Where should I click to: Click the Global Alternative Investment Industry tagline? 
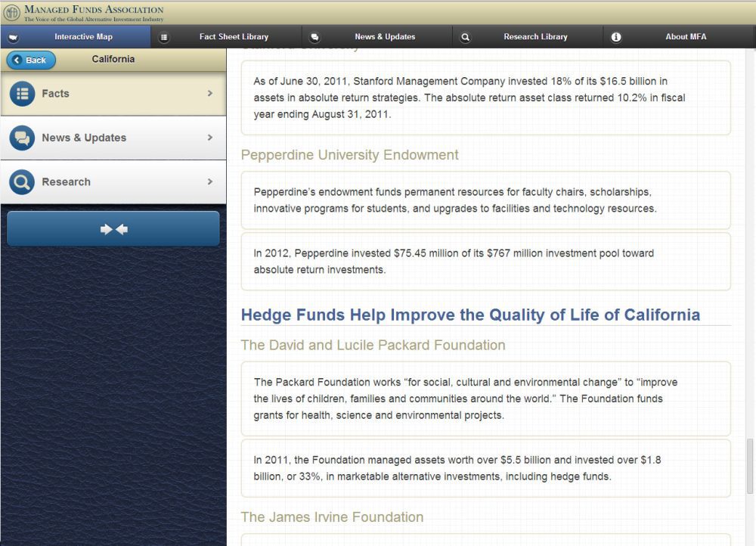click(94, 20)
